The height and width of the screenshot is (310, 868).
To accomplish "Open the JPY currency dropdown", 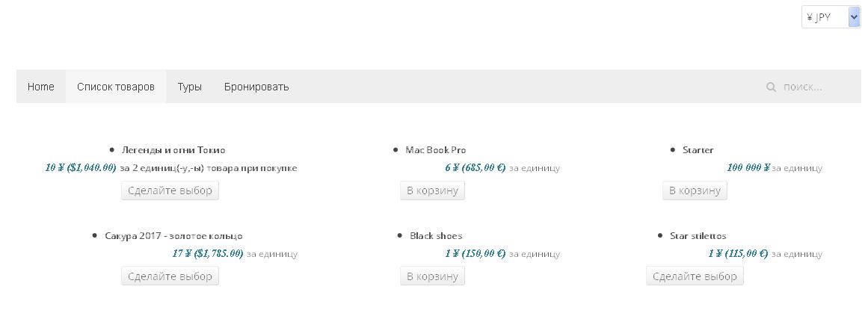I will tap(831, 17).
